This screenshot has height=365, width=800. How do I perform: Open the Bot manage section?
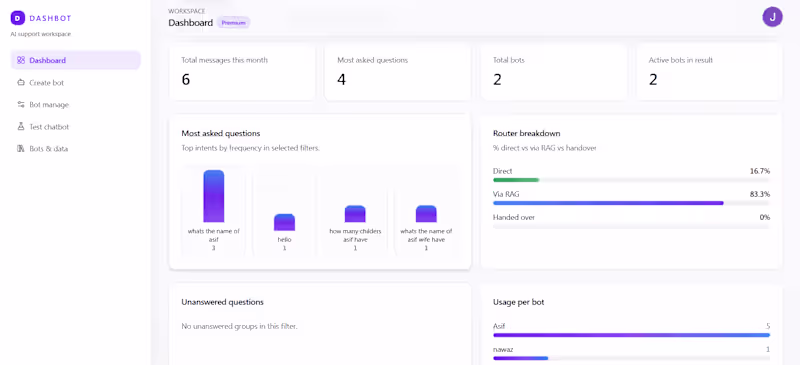tap(76, 105)
